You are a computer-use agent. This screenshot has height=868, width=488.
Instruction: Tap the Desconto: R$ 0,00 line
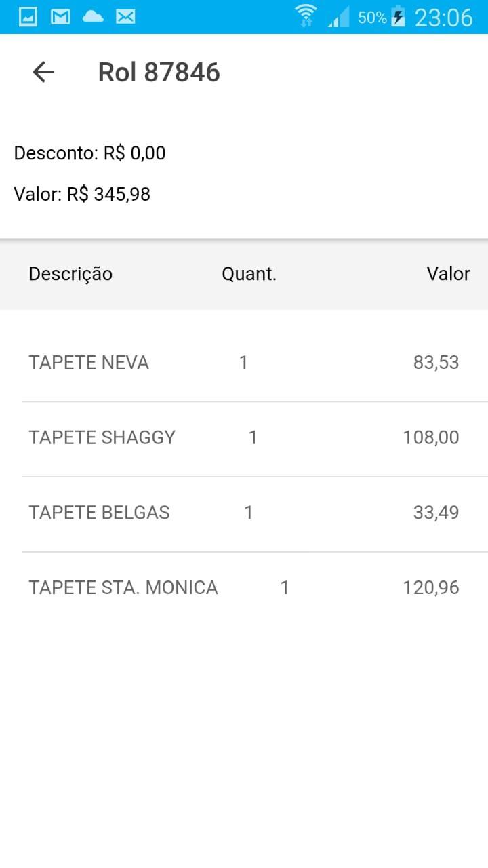click(89, 153)
